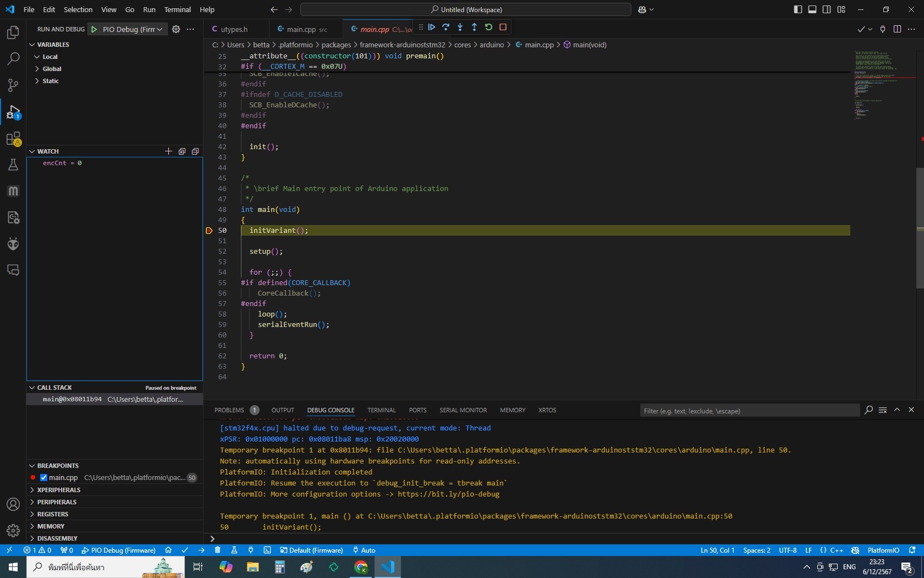Open the Selection menu
The width and height of the screenshot is (924, 578).
pyautogui.click(x=78, y=9)
